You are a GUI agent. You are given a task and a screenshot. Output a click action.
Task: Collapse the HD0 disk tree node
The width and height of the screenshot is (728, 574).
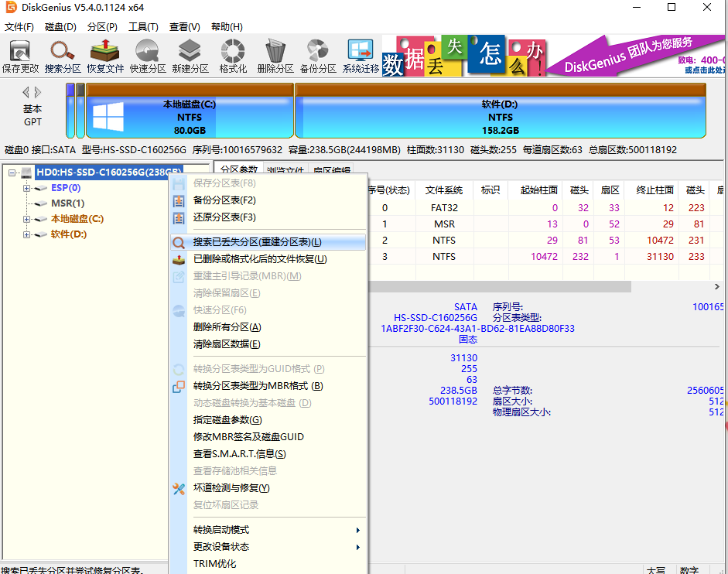pyautogui.click(x=12, y=173)
